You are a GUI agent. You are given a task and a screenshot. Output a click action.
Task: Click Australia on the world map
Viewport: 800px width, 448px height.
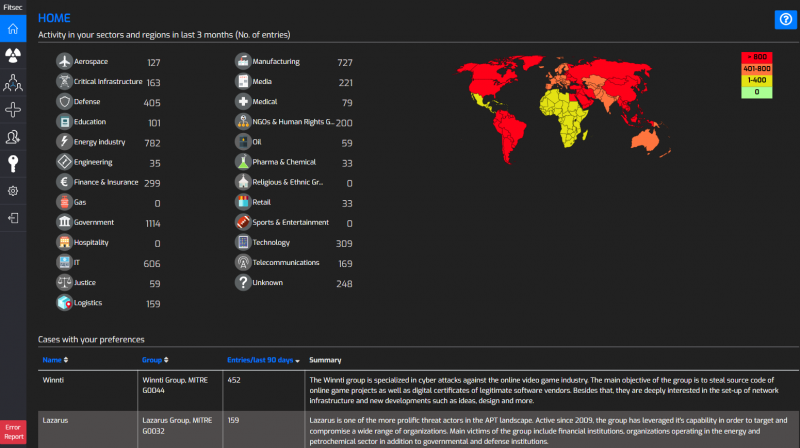(x=645, y=139)
